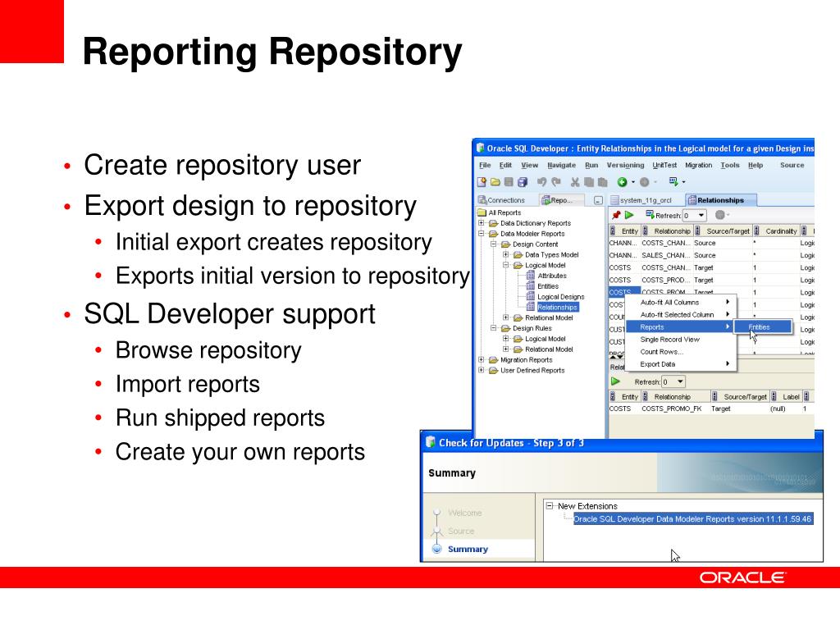This screenshot has height=630, width=840.
Task: Minimize the Reports navigator panel
Action: click(598, 200)
